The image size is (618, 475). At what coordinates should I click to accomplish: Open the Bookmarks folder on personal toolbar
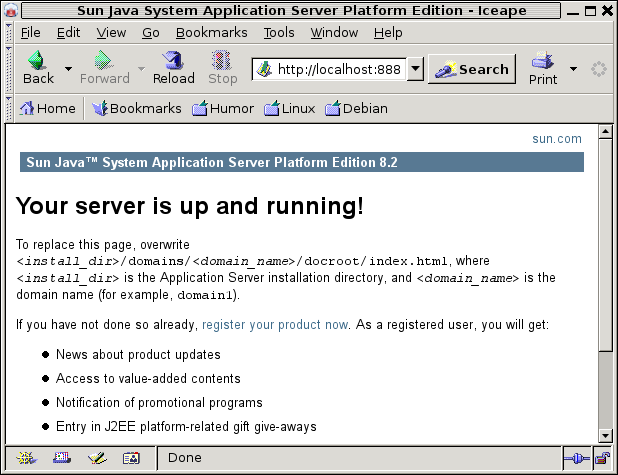coord(137,108)
